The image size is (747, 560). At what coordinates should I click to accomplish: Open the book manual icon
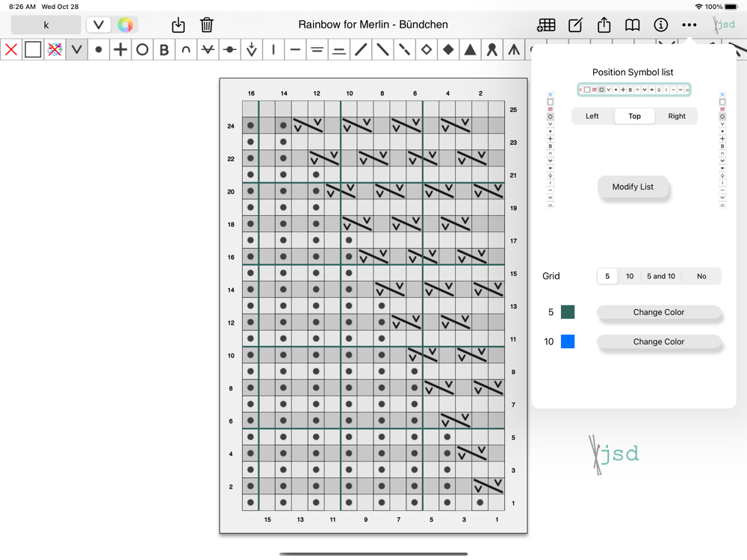[x=632, y=25]
